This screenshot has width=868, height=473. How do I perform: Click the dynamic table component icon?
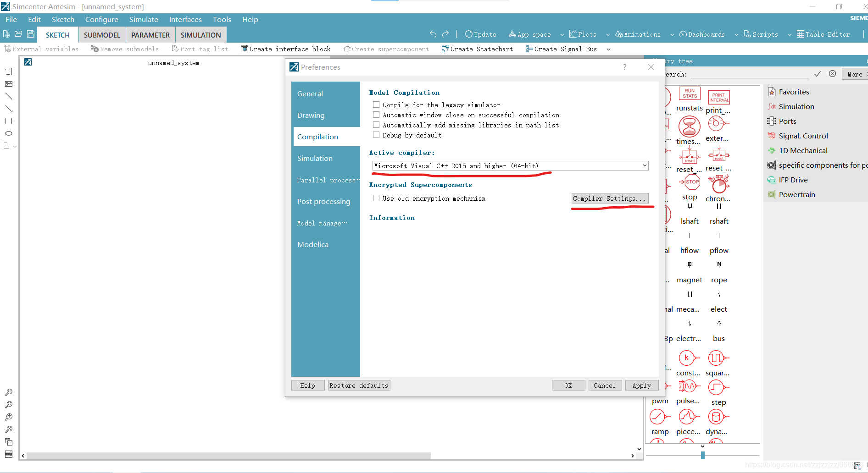tap(718, 417)
